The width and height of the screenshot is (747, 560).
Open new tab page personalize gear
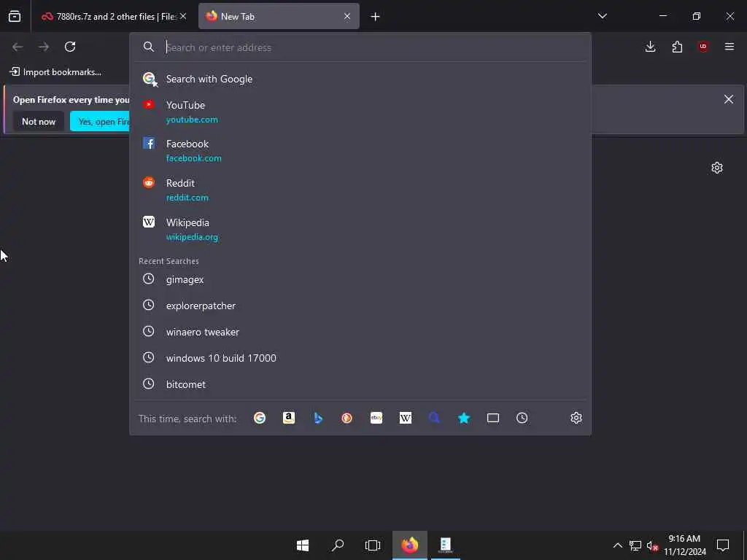[x=717, y=168]
